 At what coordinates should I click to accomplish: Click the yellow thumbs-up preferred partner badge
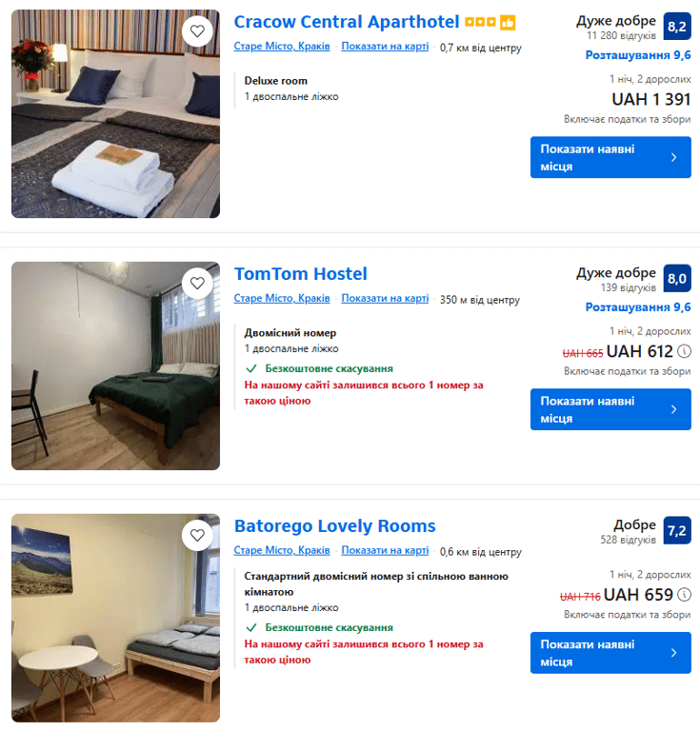click(x=508, y=23)
